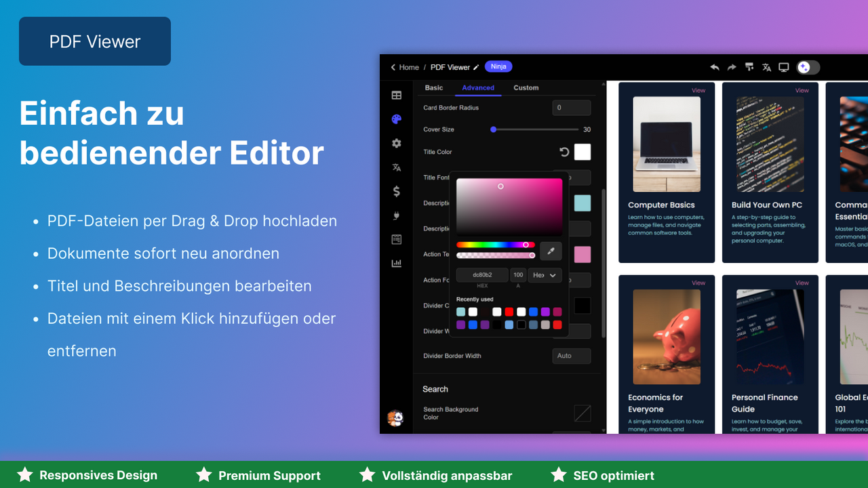Open the teal Description color swatch
This screenshot has height=488, width=868.
pyautogui.click(x=583, y=203)
